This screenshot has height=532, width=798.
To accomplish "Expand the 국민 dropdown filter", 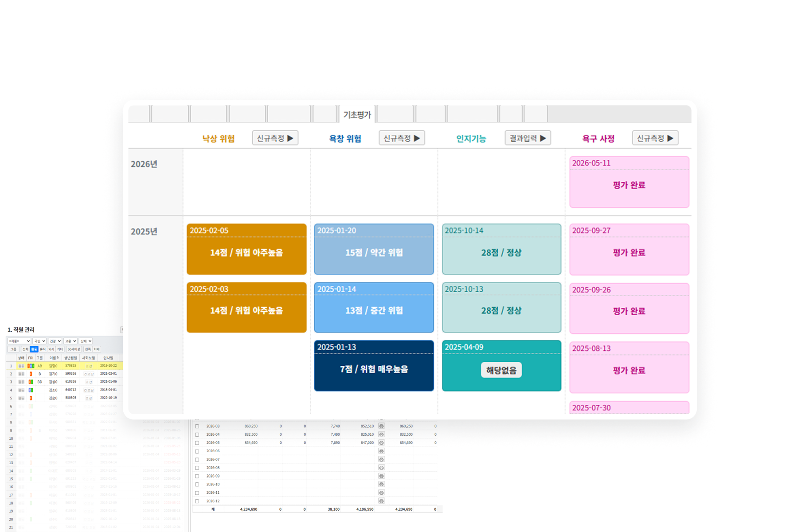I will [x=39, y=341].
